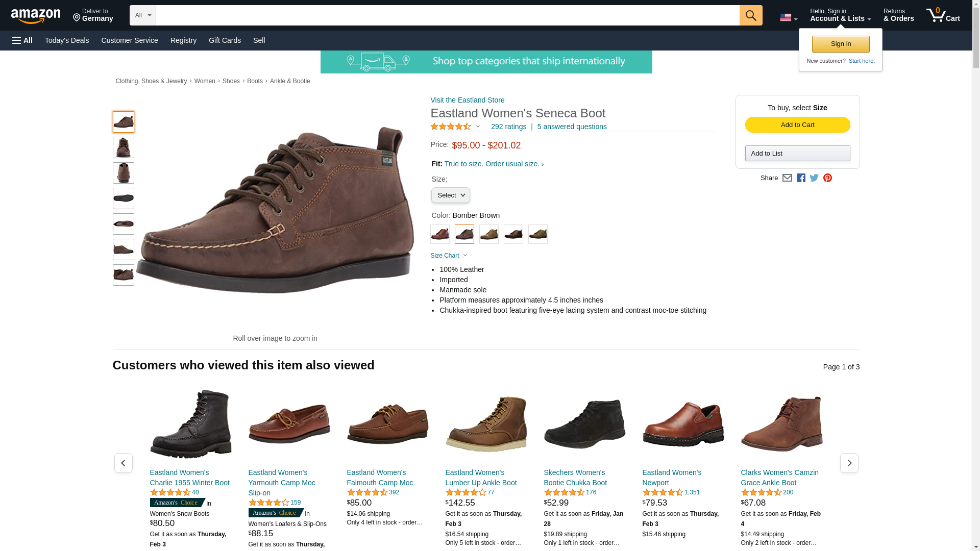Open the 292 ratings link
The height and width of the screenshot is (551, 980).
pos(508,127)
